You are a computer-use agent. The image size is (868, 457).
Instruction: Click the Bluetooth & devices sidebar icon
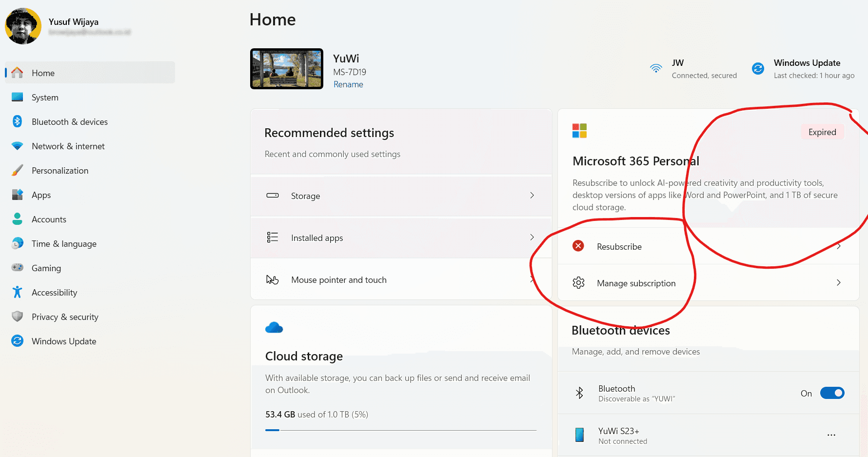point(17,121)
